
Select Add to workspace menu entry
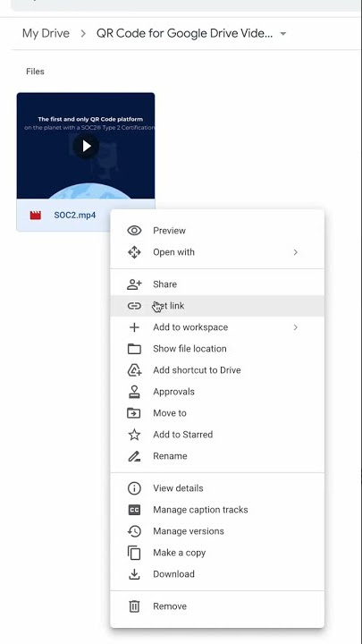217,327
